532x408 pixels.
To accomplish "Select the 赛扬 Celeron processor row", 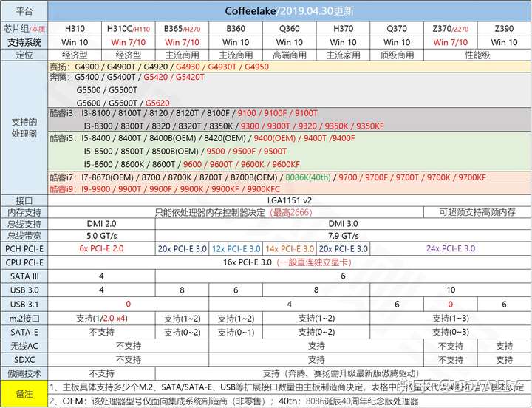I will click(290, 67).
